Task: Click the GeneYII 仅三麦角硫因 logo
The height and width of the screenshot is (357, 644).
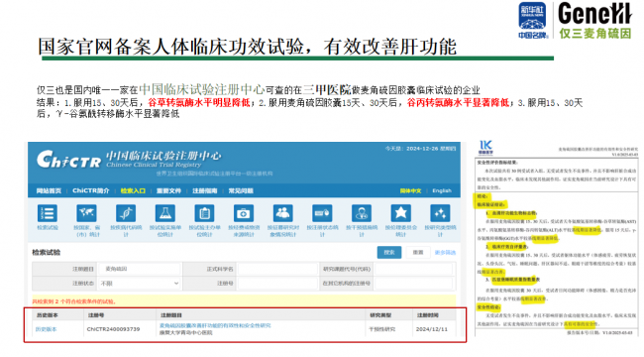Action: click(594, 21)
